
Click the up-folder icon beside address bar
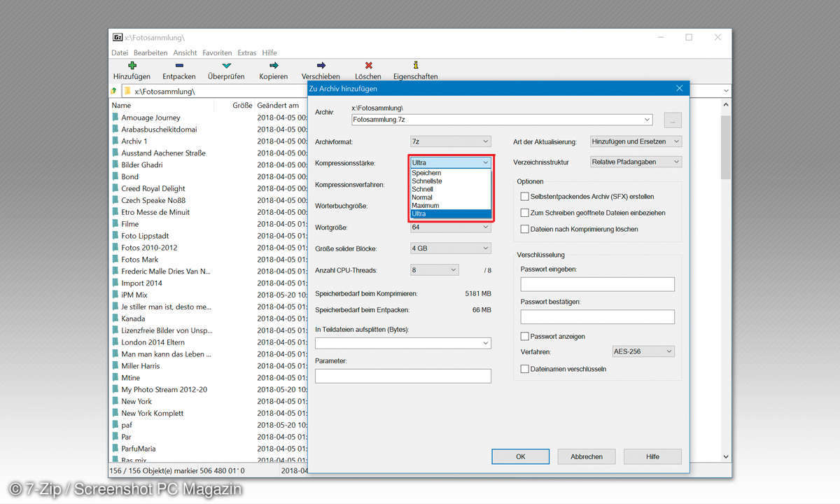pos(114,91)
